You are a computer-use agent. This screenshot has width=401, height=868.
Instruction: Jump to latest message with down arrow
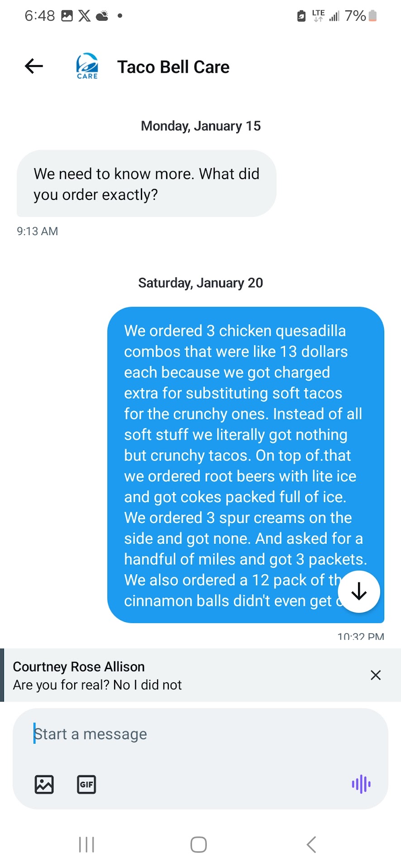[359, 591]
